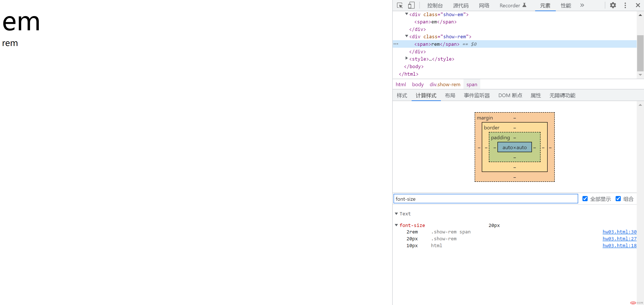
Task: Select body in the breadcrumb bar
Action: pos(418,84)
